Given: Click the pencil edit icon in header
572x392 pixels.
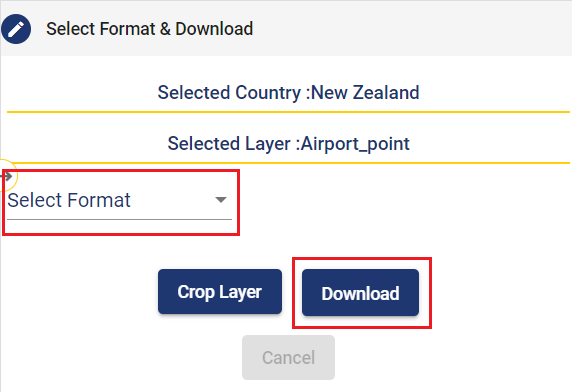Looking at the screenshot, I should [x=16, y=29].
